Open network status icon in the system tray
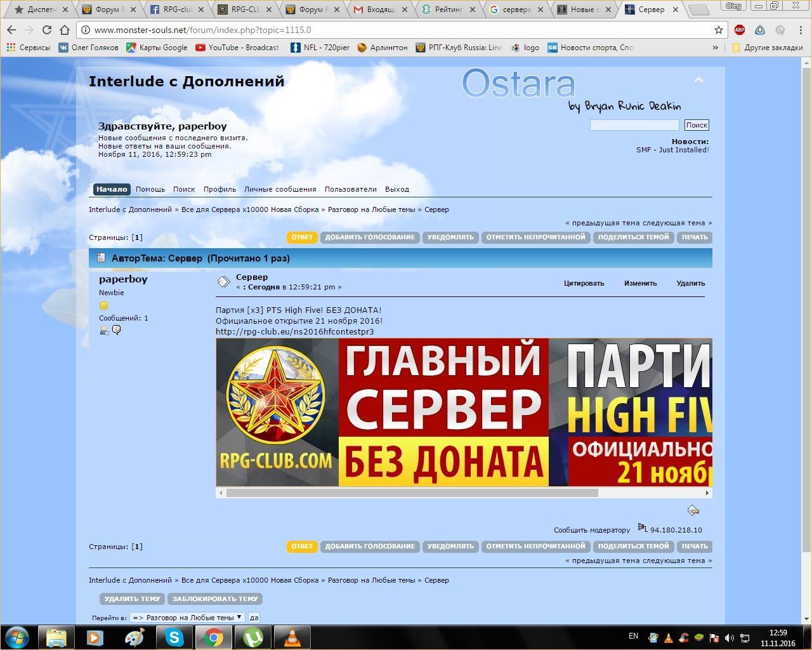The image size is (812, 650). (745, 637)
